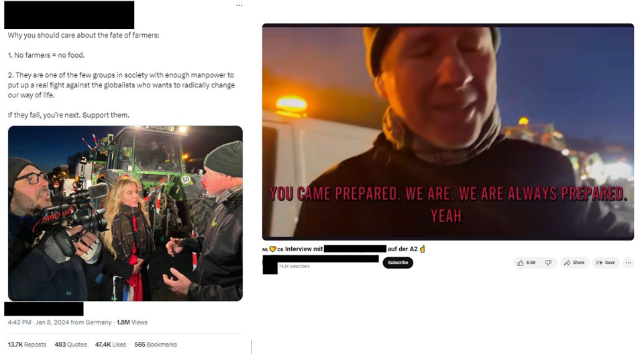Screen dimensions: 644x358
Task: Click the thumbs-down dislike icon
Action: 548,263
